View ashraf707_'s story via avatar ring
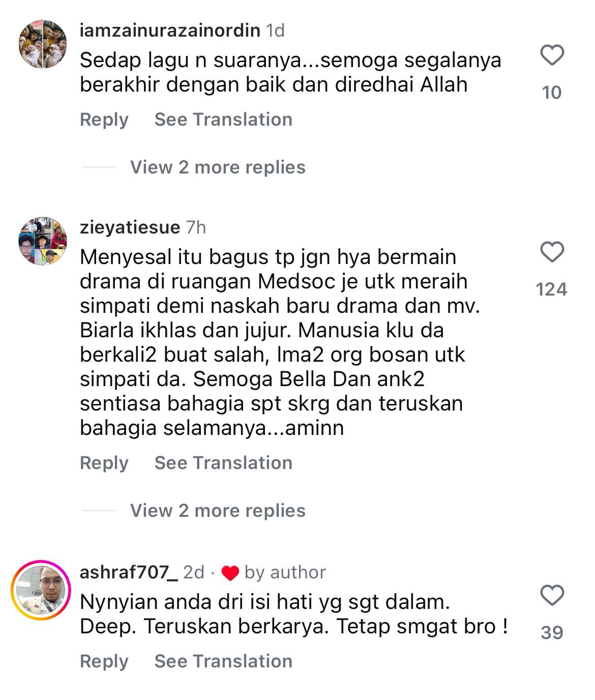595x700 pixels. 41,590
